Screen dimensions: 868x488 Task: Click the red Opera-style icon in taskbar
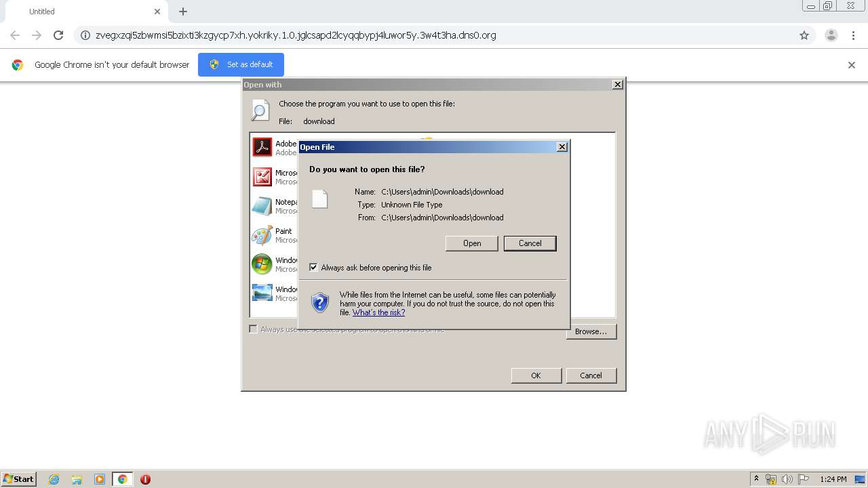[145, 479]
